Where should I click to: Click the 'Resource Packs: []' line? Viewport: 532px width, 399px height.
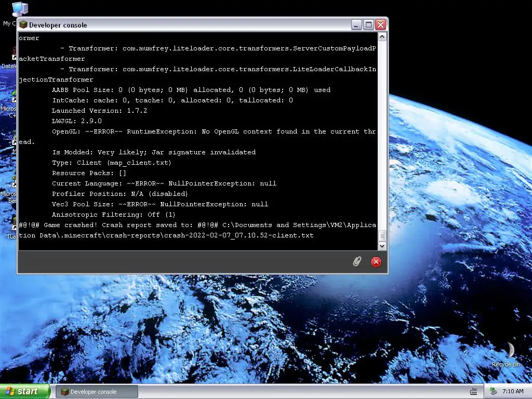[x=89, y=173]
